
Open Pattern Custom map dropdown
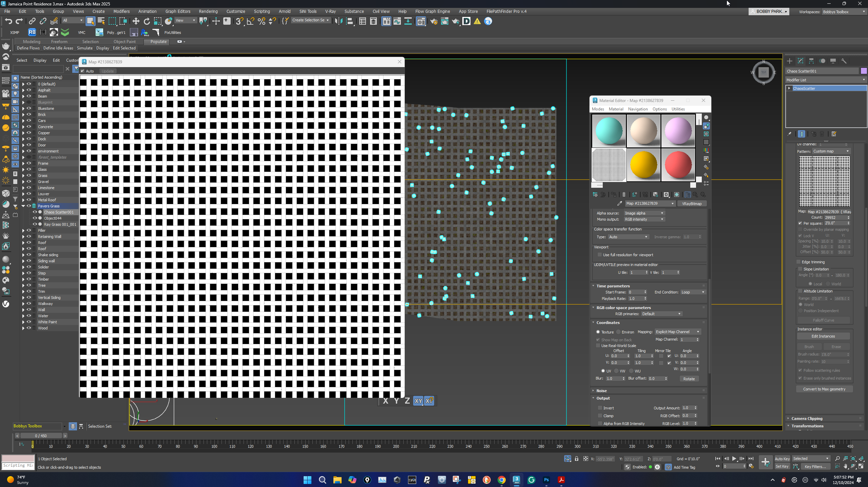click(x=831, y=151)
